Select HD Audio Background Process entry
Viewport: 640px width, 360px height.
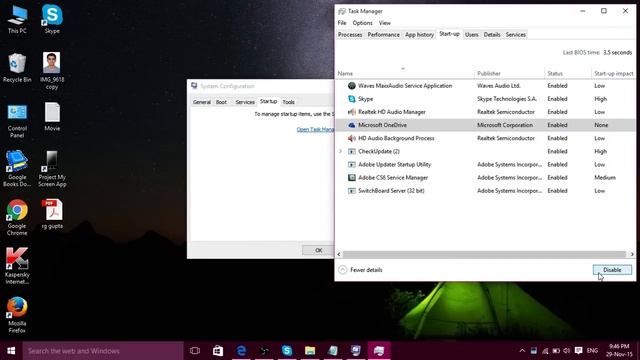485,138
